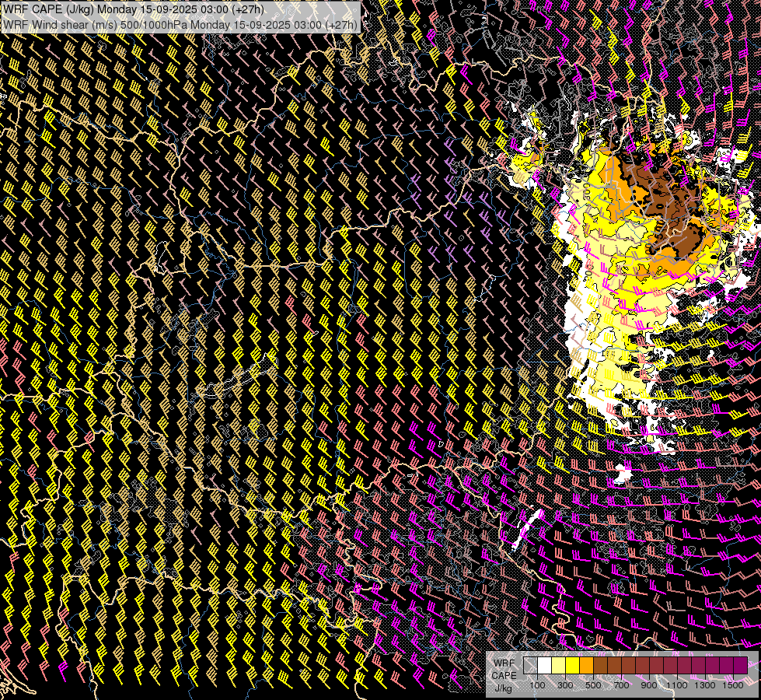Click the 900 legend value
Viewport: 761px width, 700px height.
[649, 685]
